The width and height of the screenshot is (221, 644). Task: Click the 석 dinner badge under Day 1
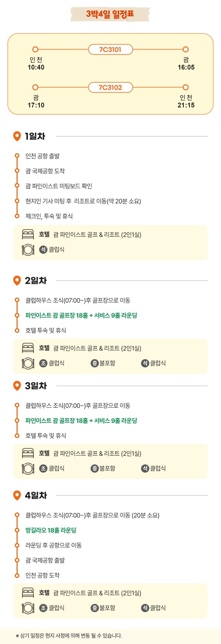tap(43, 249)
